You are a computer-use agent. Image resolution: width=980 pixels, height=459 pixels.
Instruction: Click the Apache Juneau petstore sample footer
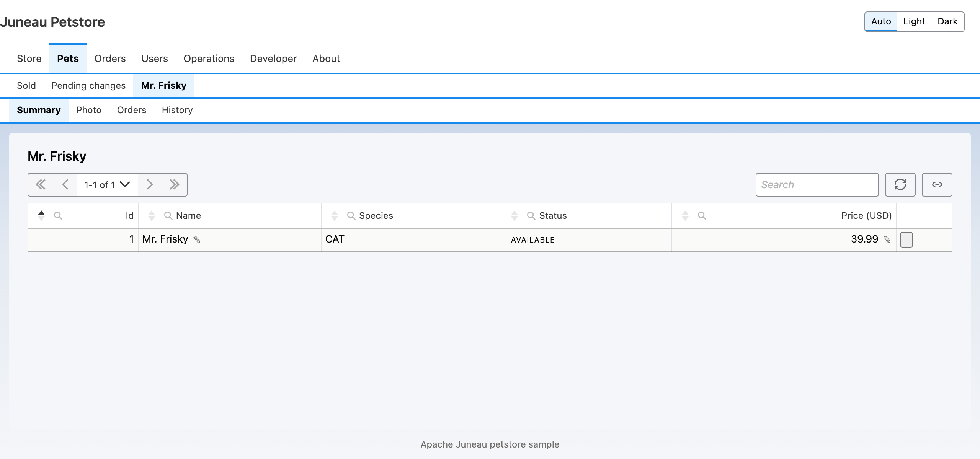tap(490, 444)
